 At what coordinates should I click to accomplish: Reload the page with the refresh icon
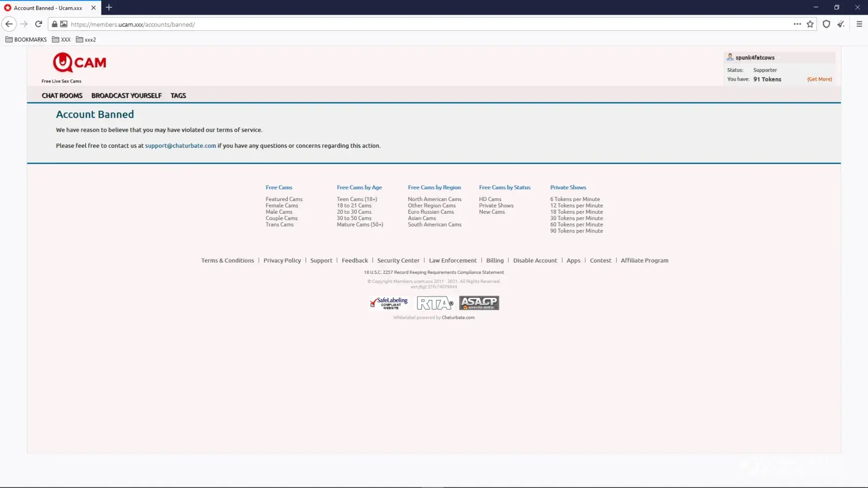[x=39, y=24]
